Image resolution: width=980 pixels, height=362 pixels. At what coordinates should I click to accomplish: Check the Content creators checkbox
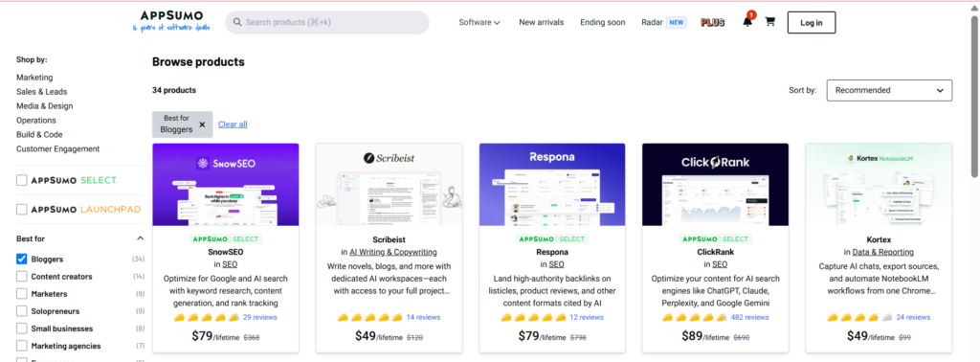22,277
